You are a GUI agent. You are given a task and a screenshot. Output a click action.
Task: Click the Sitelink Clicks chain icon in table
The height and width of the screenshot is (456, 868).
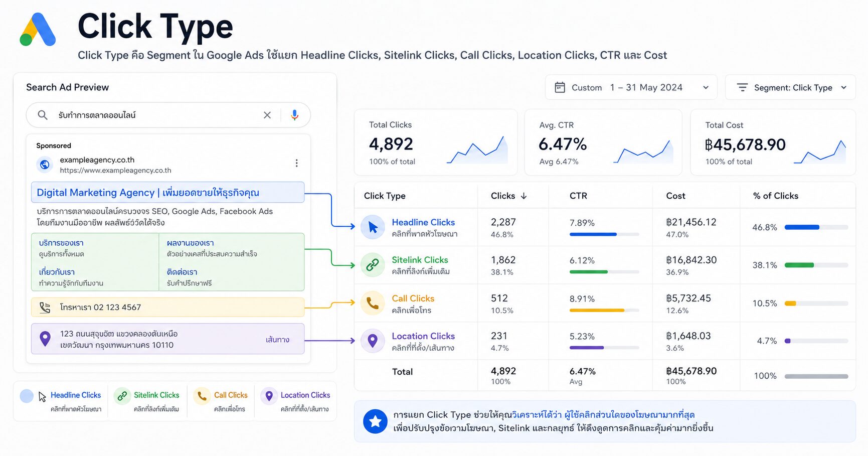pyautogui.click(x=373, y=265)
